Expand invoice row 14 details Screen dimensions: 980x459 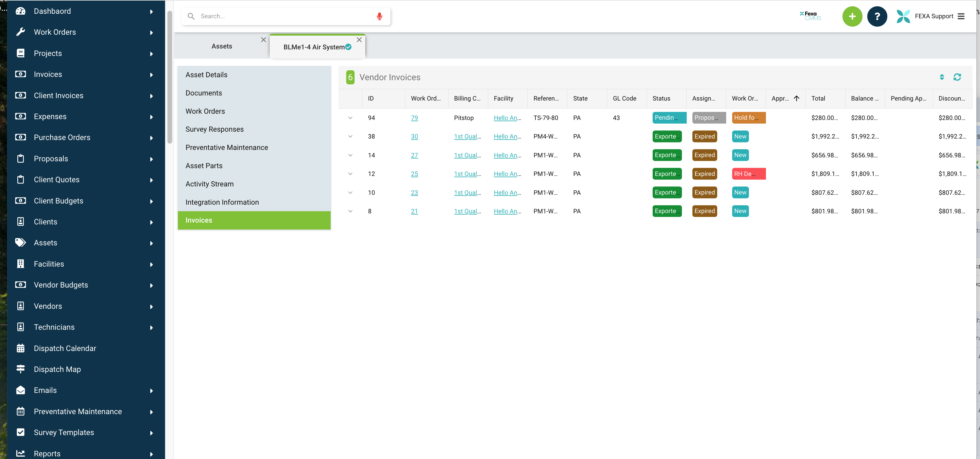(x=350, y=155)
